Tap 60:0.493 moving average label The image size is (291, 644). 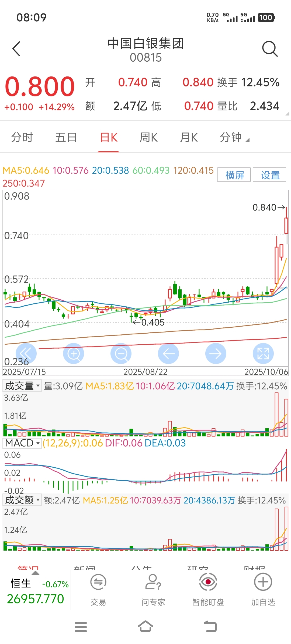(151, 170)
